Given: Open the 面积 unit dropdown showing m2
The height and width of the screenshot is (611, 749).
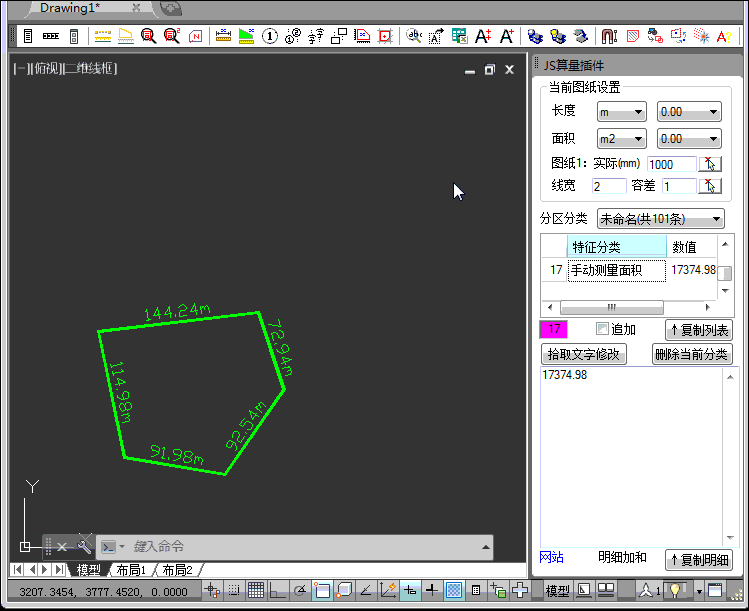Looking at the screenshot, I should pyautogui.click(x=621, y=139).
